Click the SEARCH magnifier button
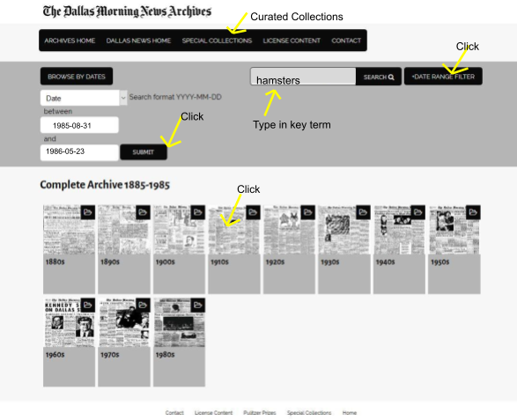Image resolution: width=517 pixels, height=420 pixels. (379, 77)
